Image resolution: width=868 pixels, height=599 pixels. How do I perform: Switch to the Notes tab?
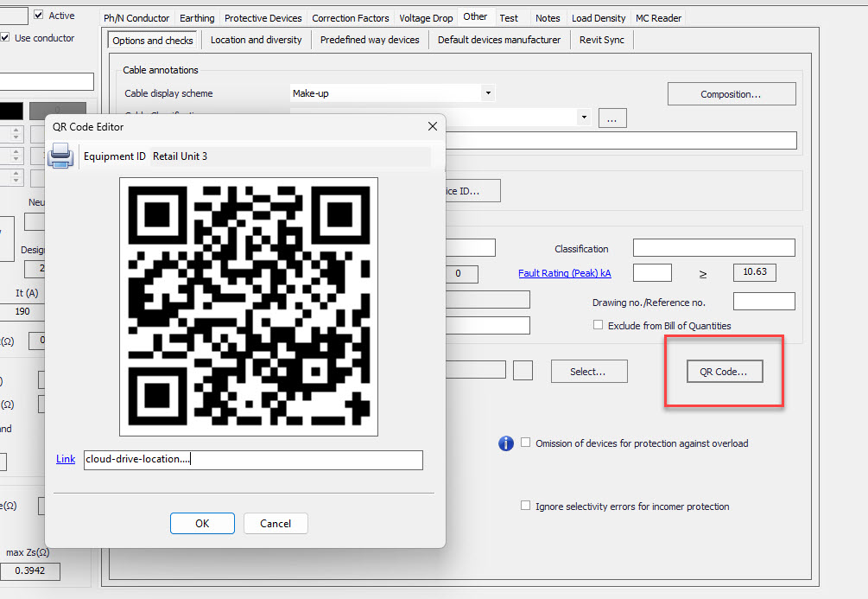(x=548, y=18)
